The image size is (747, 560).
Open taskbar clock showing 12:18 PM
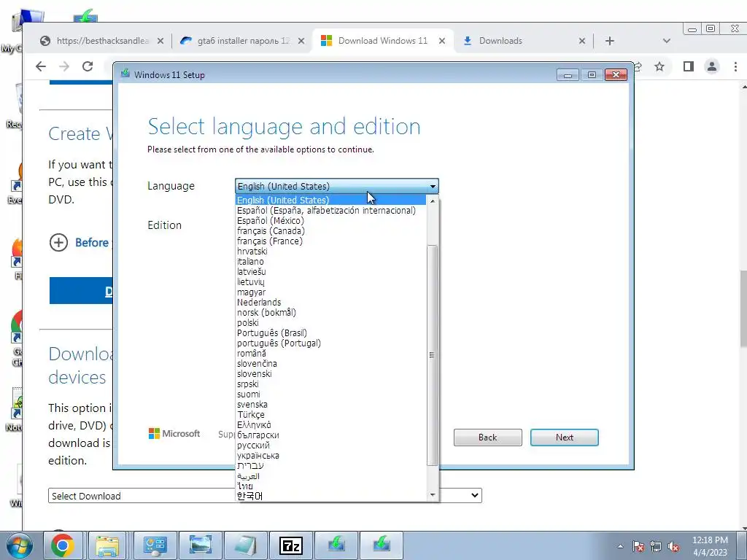710,546
